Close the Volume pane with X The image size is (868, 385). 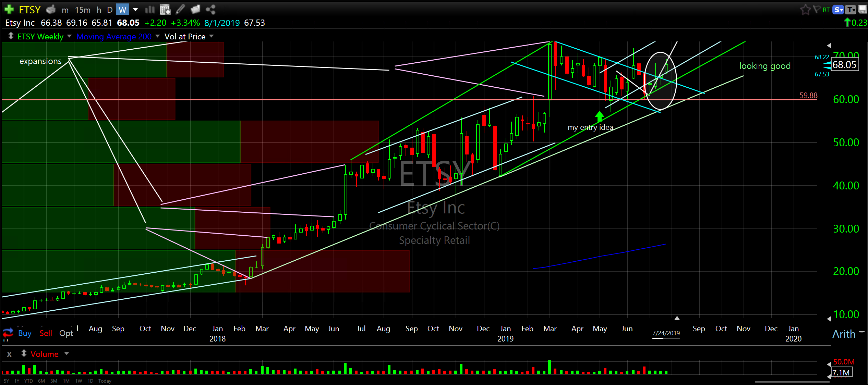[9, 354]
